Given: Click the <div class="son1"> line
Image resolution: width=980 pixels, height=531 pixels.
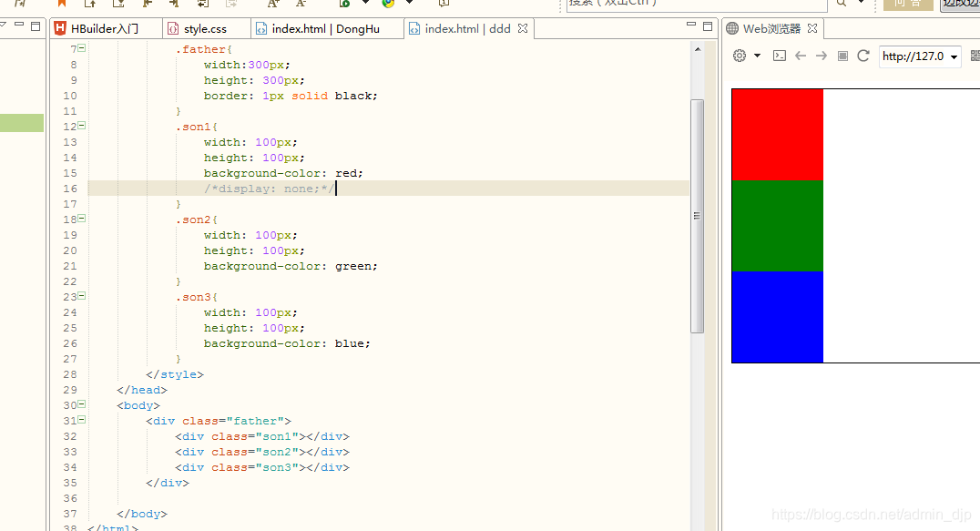Looking at the screenshot, I should coord(262,436).
